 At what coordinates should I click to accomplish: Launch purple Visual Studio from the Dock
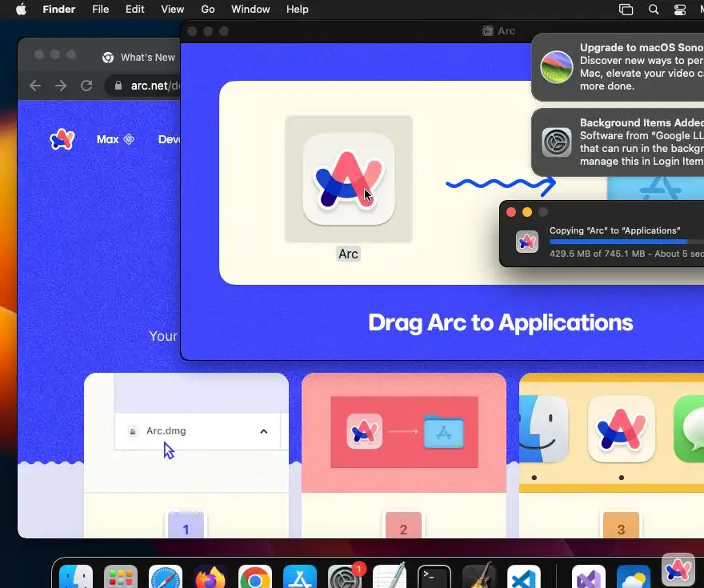tap(589, 577)
